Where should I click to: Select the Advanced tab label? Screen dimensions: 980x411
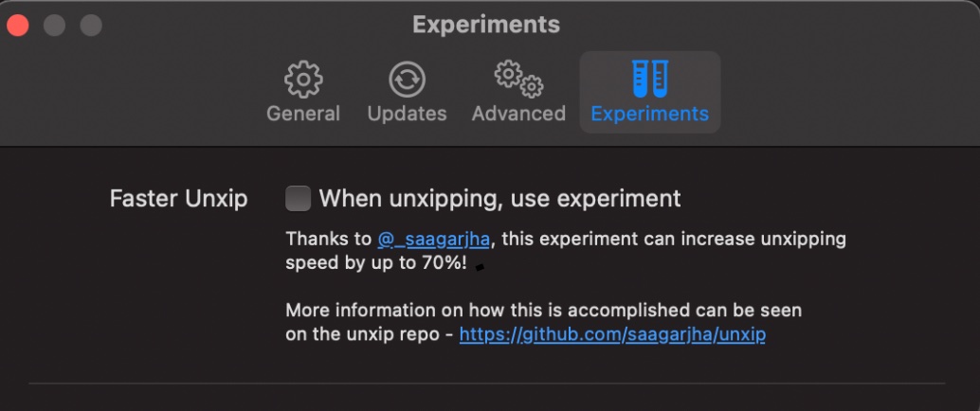click(x=518, y=114)
